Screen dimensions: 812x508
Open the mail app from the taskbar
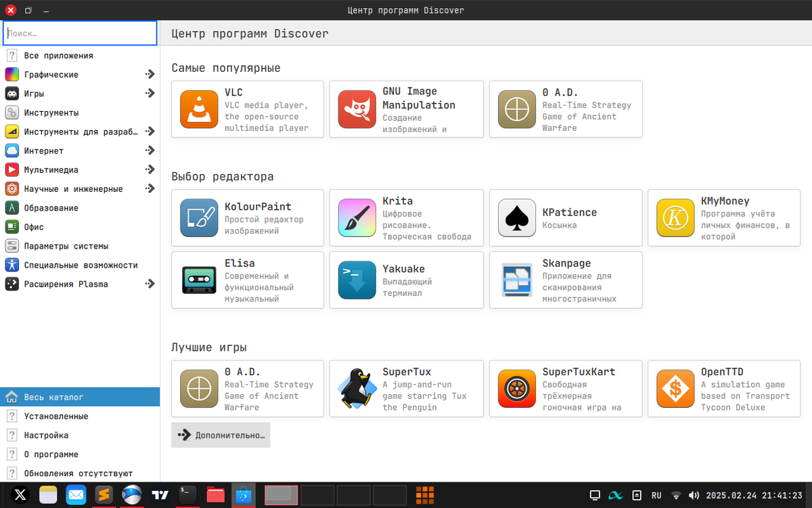[x=76, y=495]
